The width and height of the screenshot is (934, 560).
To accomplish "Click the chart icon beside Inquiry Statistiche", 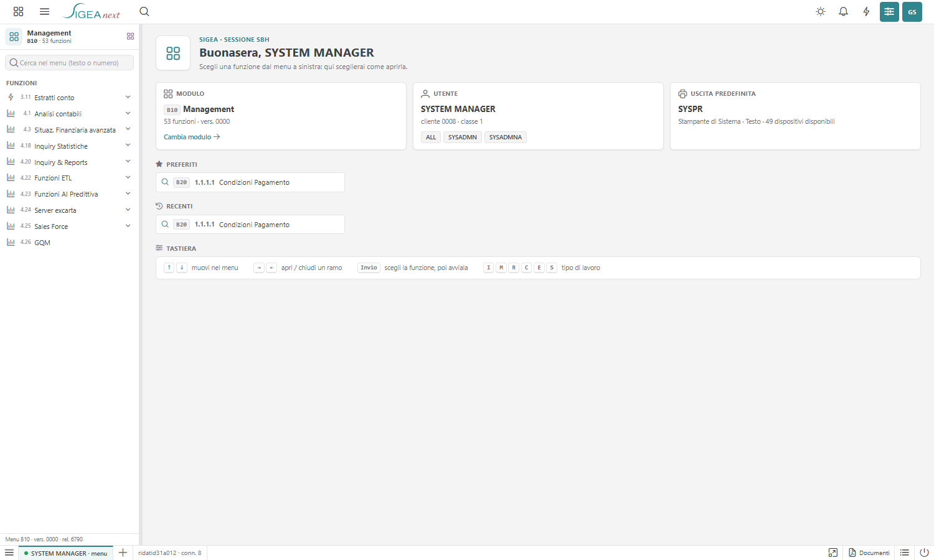I will 11,146.
